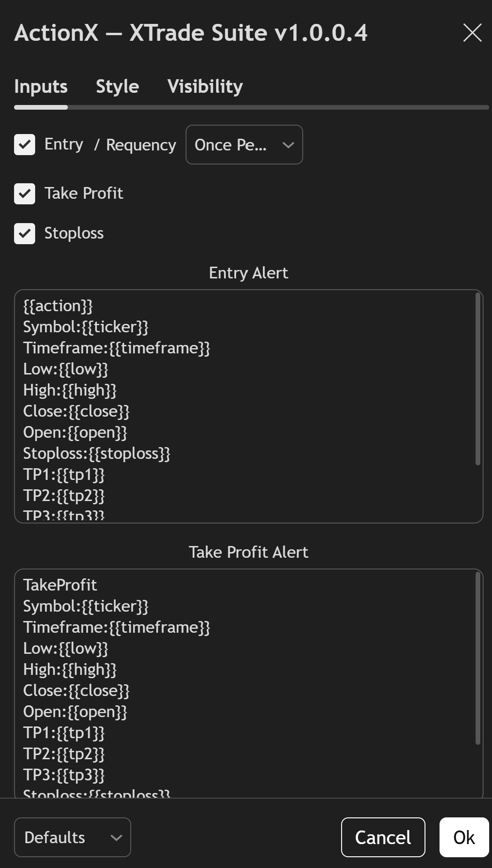This screenshot has height=868, width=492.
Task: Confirm settings with the Ok button
Action: click(463, 837)
